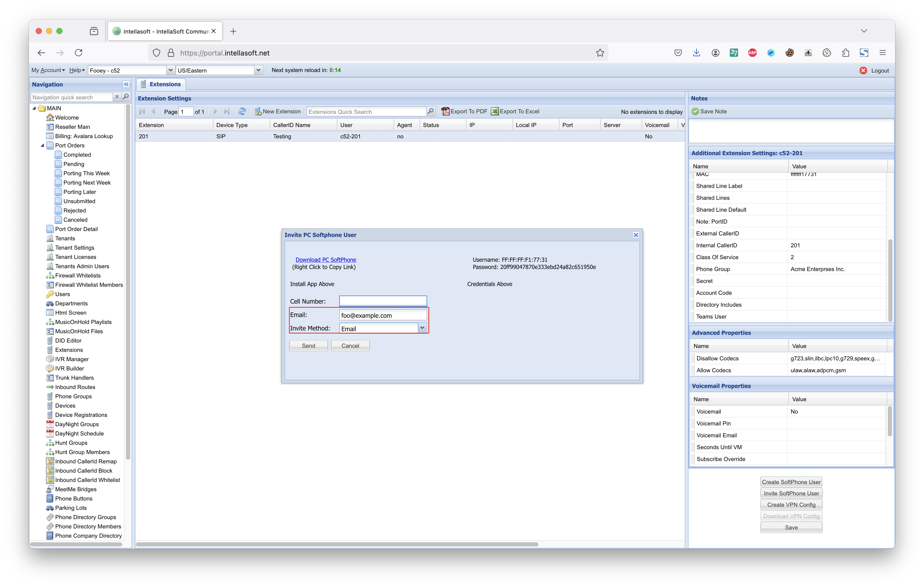Click the extensions quick search magnifier icon
This screenshot has height=587, width=924.
[x=430, y=111]
